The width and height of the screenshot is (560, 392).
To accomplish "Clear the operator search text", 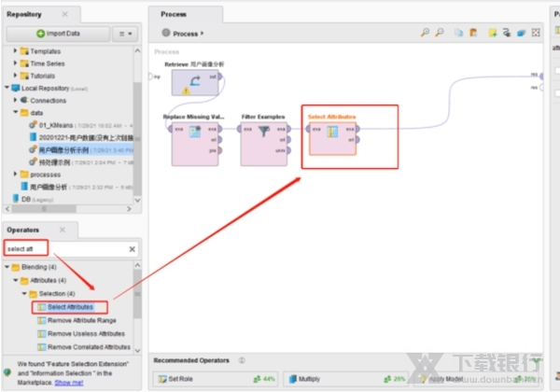I will click(132, 249).
